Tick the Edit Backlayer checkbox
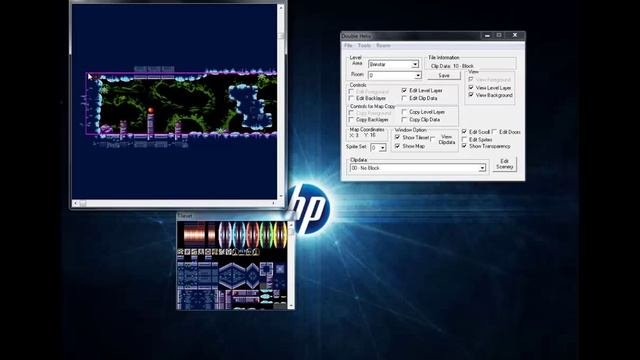This screenshot has height=360, width=640. (x=351, y=98)
